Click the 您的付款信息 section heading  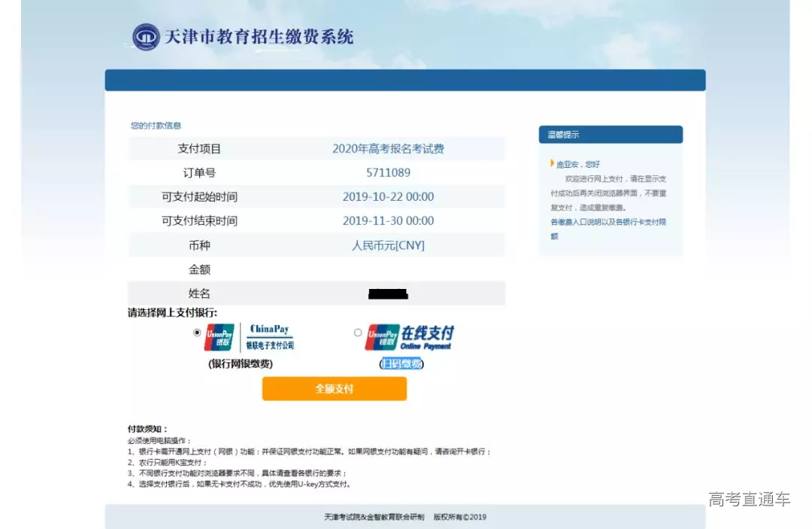(156, 126)
